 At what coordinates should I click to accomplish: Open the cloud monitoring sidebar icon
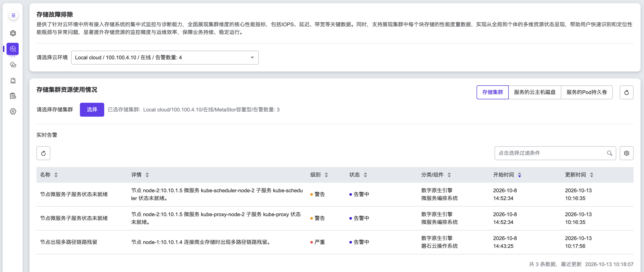coord(13,65)
